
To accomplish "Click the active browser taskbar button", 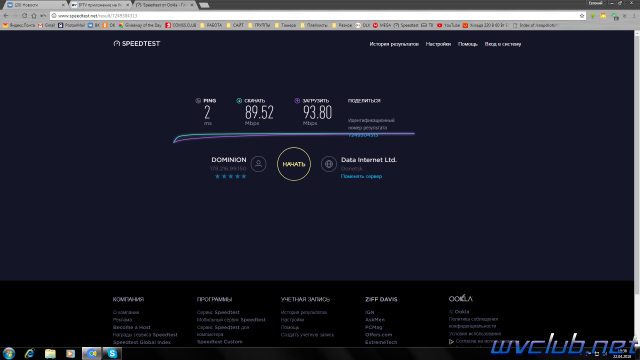I will point(92,353).
